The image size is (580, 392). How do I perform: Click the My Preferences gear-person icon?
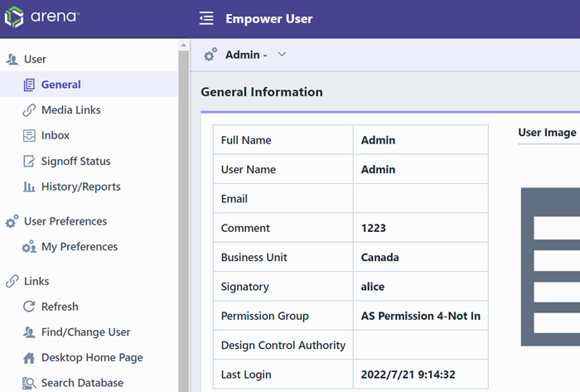29,247
